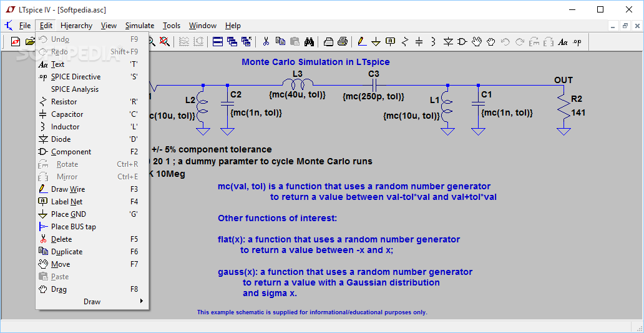Screen dimensions: 644x333
Task: Open the Window menu
Action: pos(203,26)
